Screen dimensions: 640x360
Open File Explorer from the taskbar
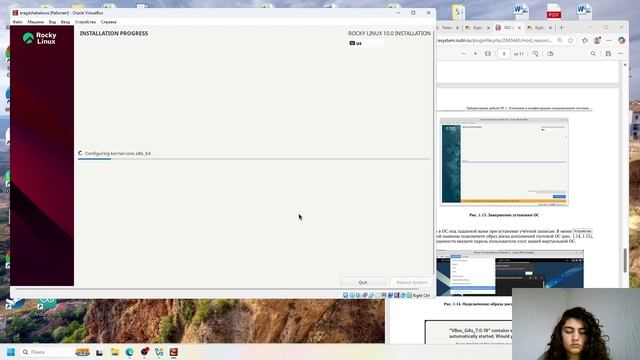click(x=115, y=352)
